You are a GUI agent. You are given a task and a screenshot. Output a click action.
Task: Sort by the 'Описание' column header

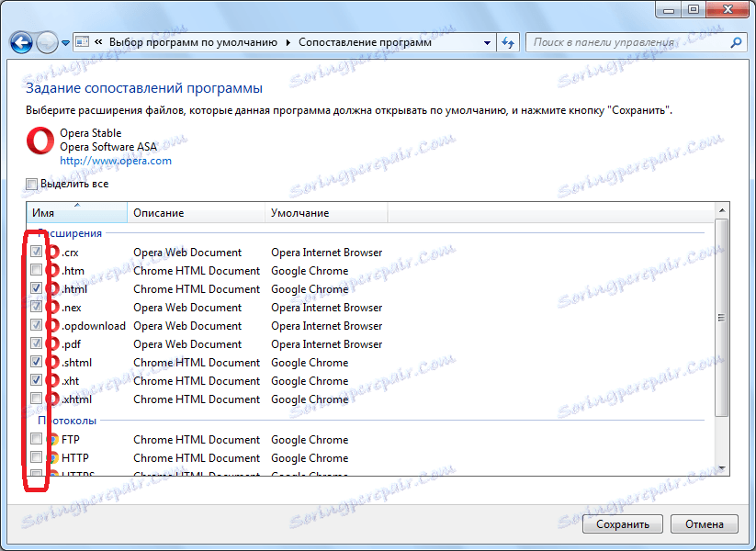pyautogui.click(x=197, y=212)
